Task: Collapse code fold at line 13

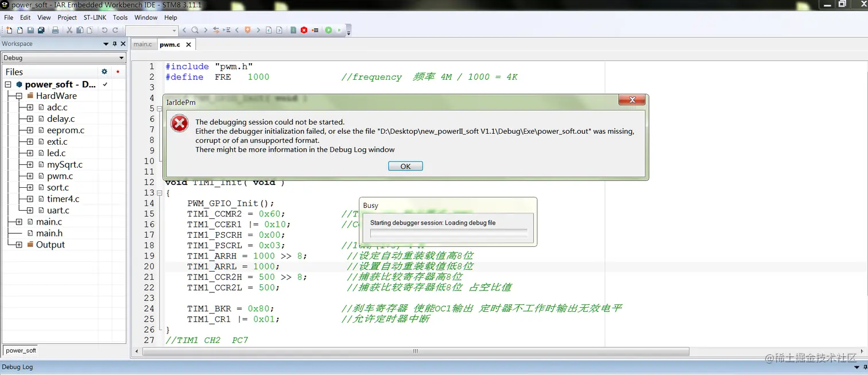Action: (160, 193)
